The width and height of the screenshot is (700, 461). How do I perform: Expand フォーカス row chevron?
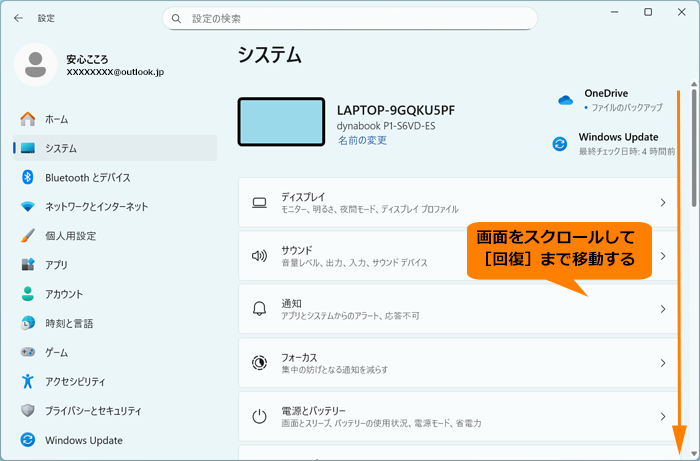[663, 363]
